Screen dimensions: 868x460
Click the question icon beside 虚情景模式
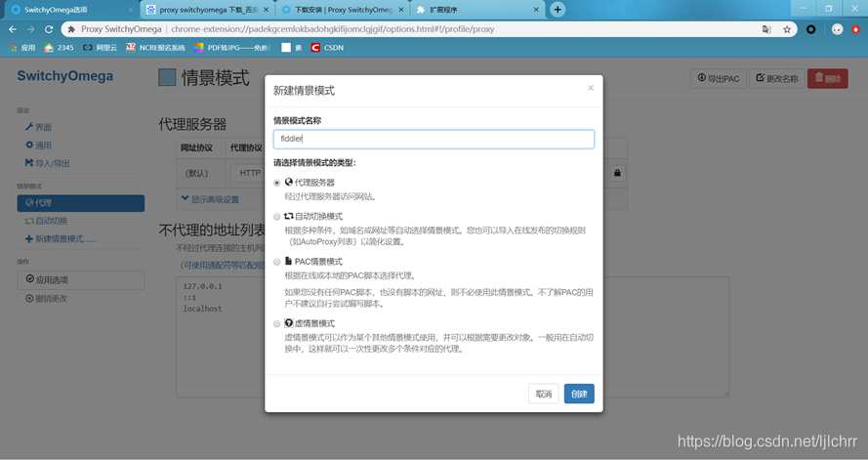pos(288,322)
